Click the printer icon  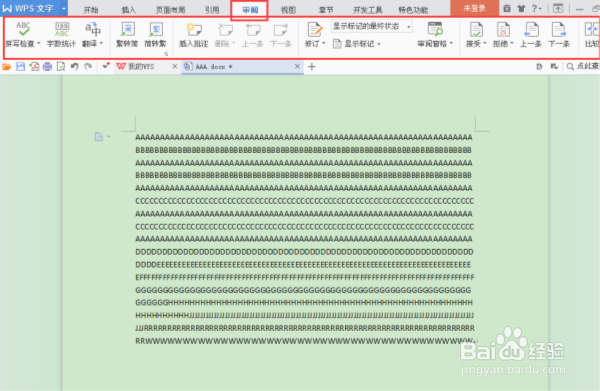47,67
